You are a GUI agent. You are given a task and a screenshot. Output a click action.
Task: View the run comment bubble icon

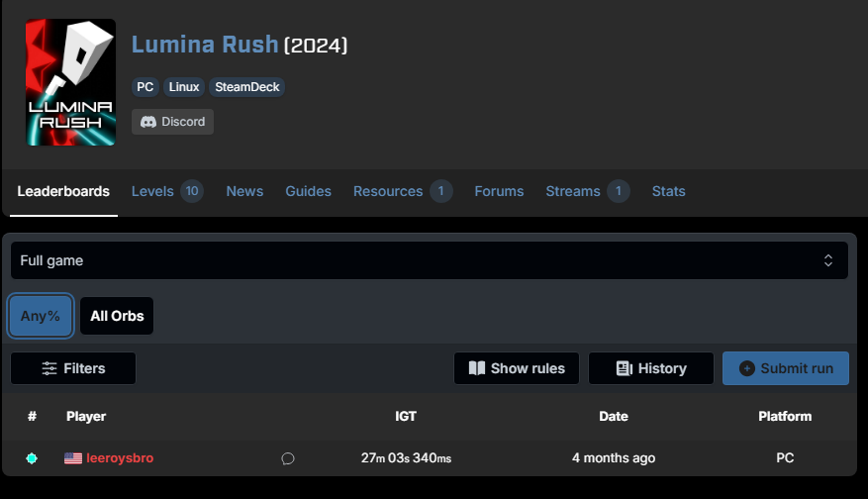pos(288,458)
